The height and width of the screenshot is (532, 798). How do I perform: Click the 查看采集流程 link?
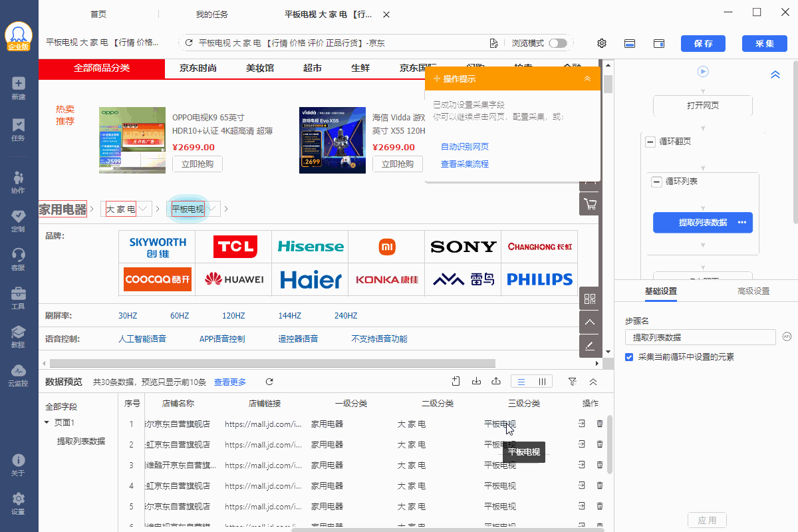tap(465, 164)
